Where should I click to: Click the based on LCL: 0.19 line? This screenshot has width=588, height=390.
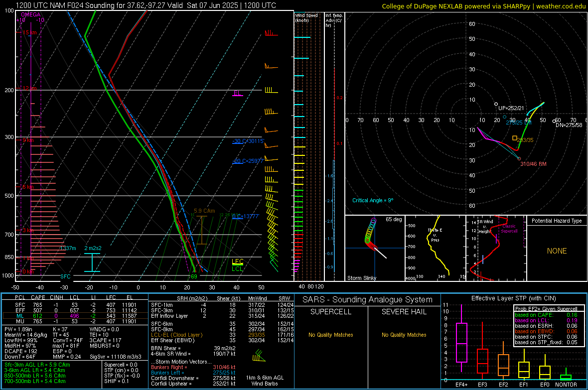[x=546, y=321]
